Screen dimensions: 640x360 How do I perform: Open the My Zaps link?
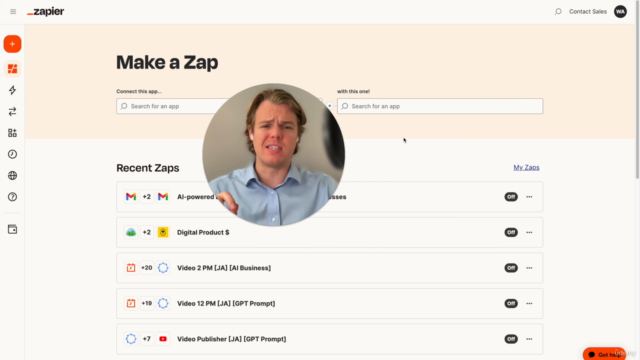coord(526,167)
